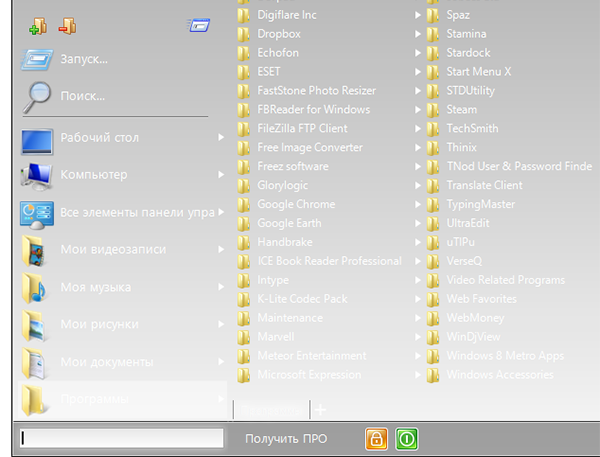Screen dimensions: 600x457
Task: Open Free Image Converter folder
Action: 329,147
